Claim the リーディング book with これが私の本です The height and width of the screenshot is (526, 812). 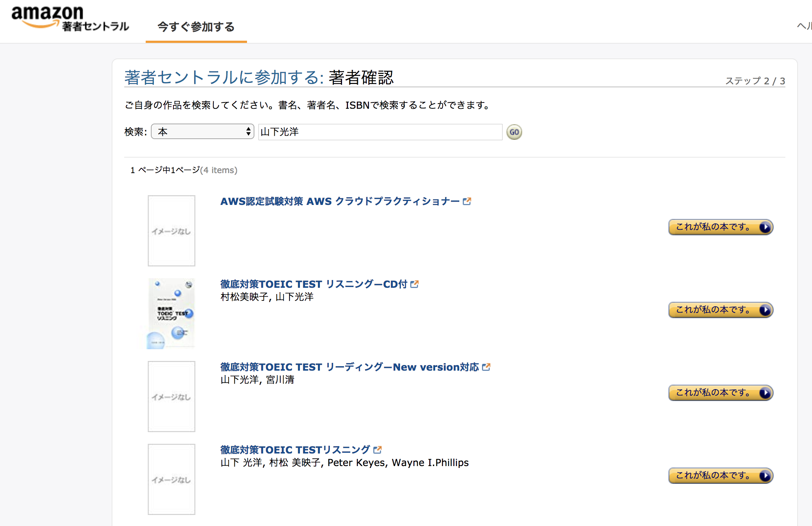coord(721,392)
